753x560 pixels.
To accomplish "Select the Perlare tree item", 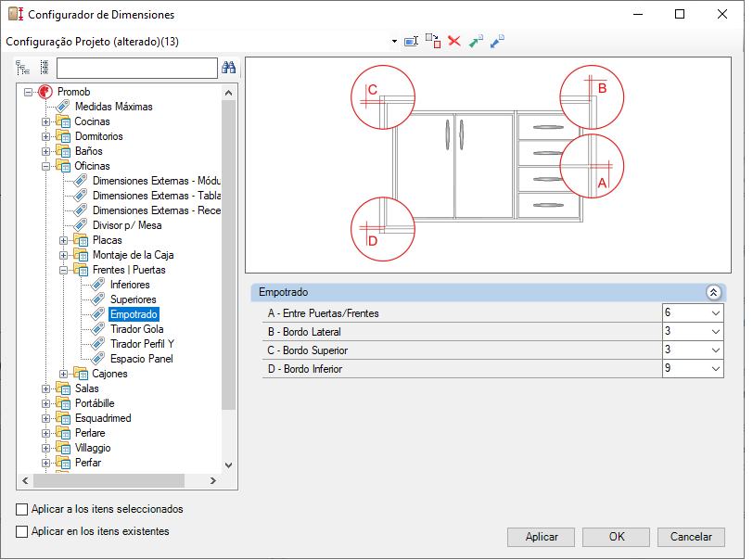I will 90,433.
